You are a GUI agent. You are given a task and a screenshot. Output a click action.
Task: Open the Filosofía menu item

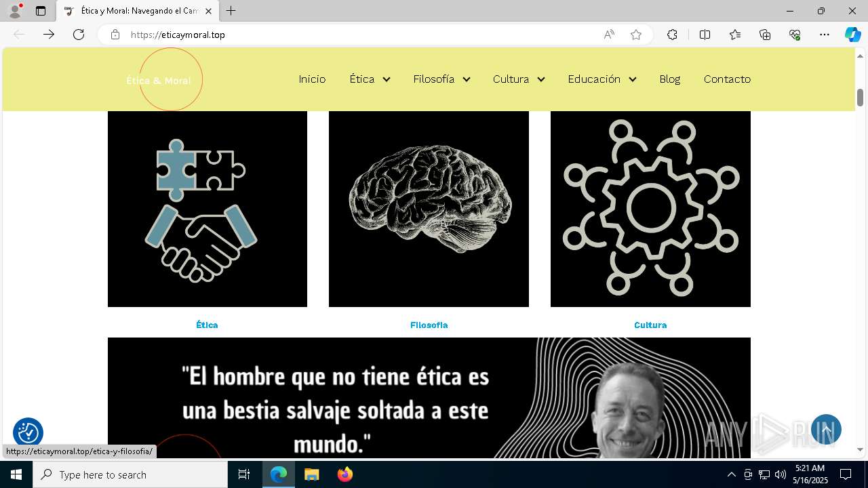[434, 79]
